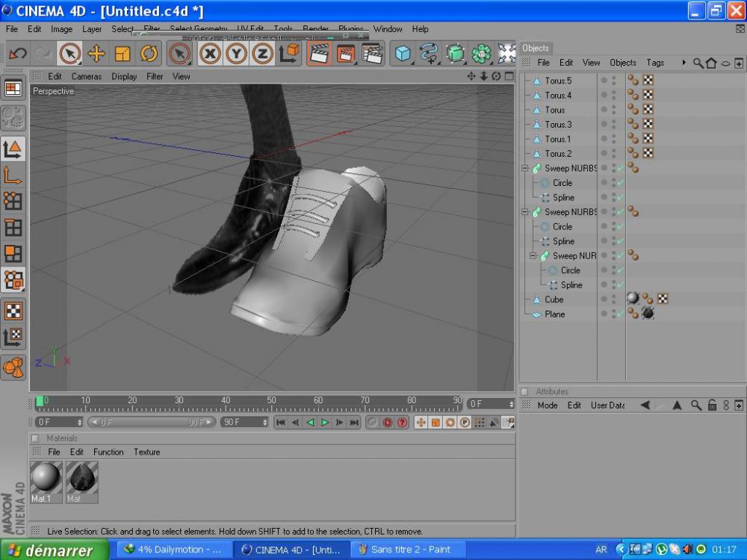Viewport: 747px width, 560px height.
Task: Toggle the X-axis lock button
Action: pos(211,54)
